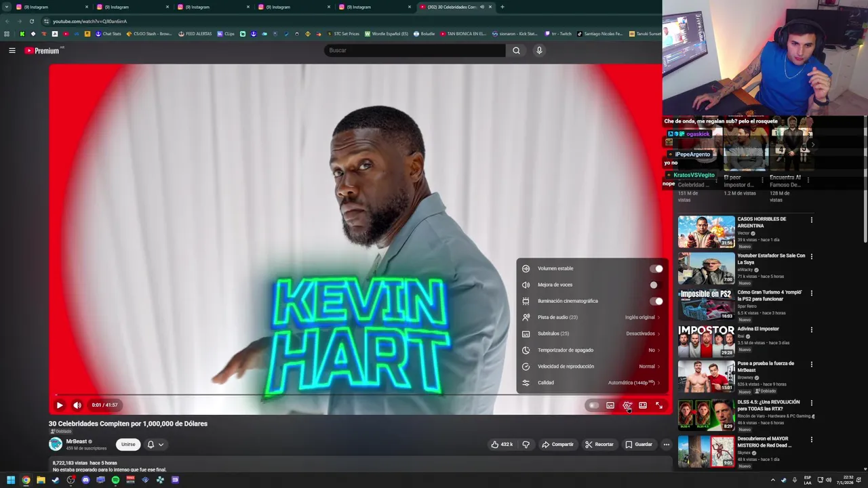Switch to the second Instagram tab
Screen dimensions: 868x488
132,7
